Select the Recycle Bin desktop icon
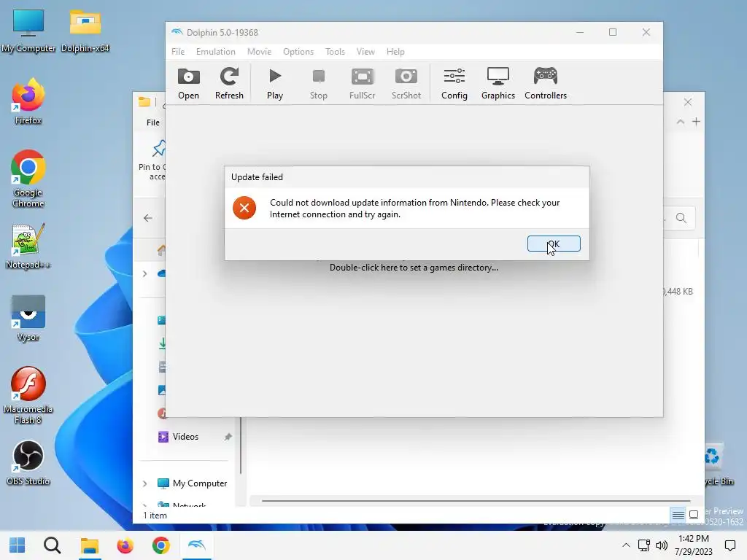Viewport: 747px width, 560px height. point(719,464)
